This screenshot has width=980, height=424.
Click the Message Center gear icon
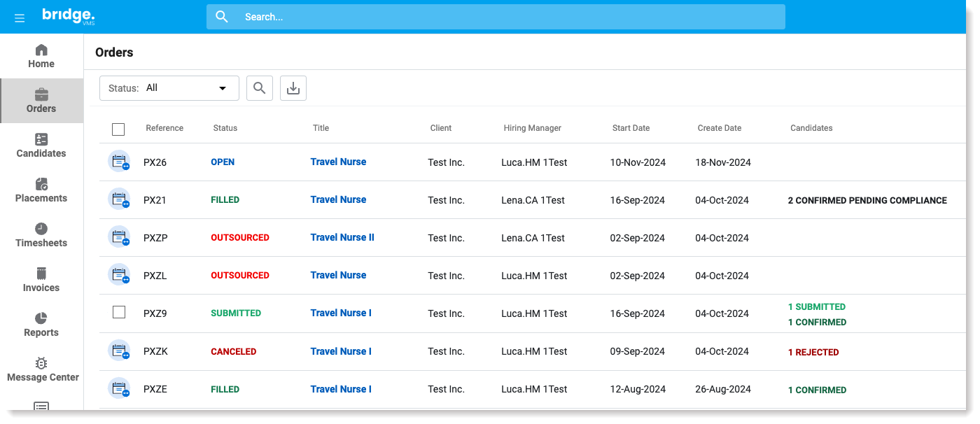click(41, 362)
